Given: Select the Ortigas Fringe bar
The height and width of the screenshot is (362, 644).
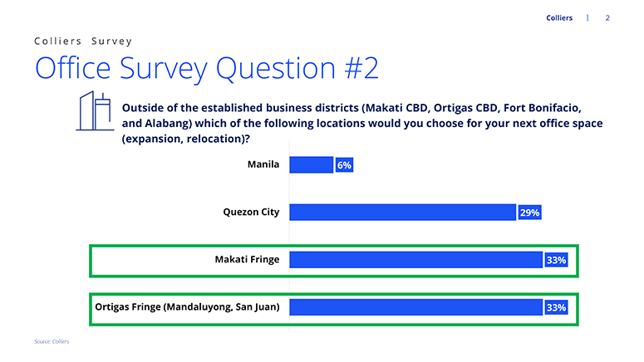Looking at the screenshot, I should point(416,307).
